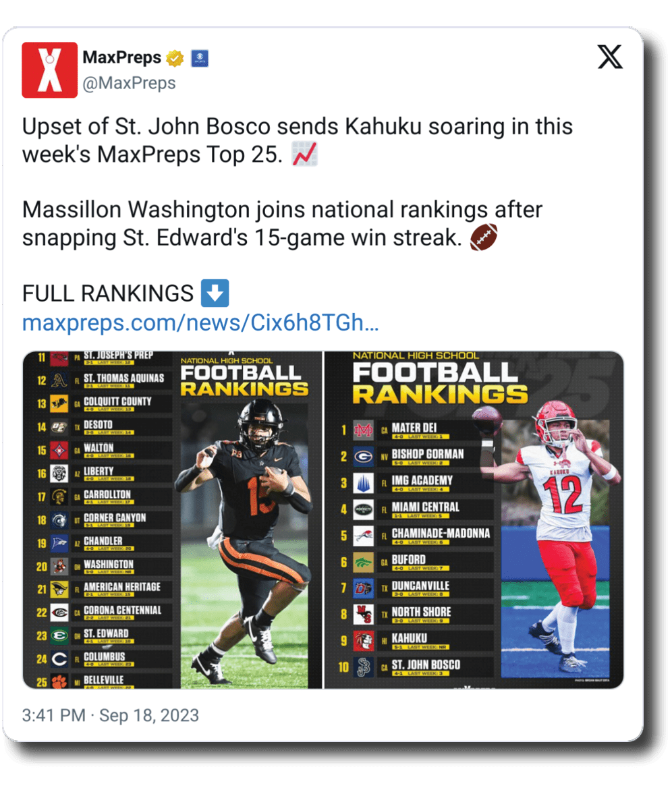Click the @MaxPreps handle
672x794 pixels.
pos(129,83)
